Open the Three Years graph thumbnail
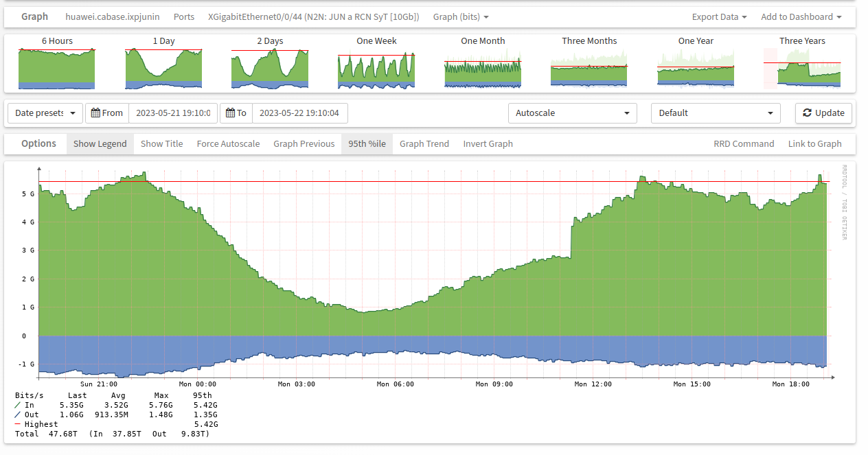 tap(802, 68)
